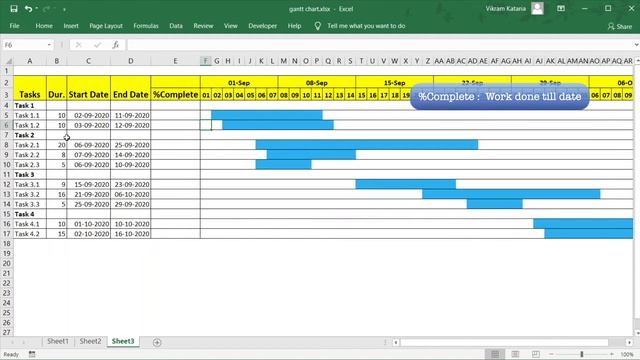Open zoom dialog from 100% label
This screenshot has height=360, width=640.
(x=627, y=355)
